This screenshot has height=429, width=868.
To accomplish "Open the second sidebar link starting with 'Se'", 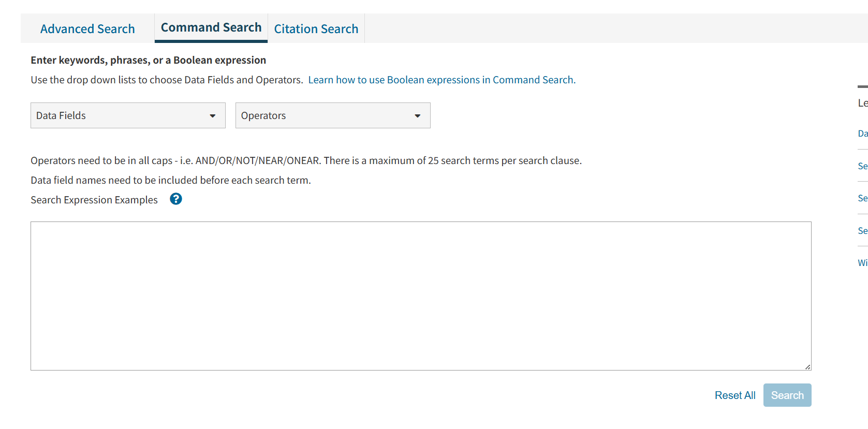I will pyautogui.click(x=862, y=166).
